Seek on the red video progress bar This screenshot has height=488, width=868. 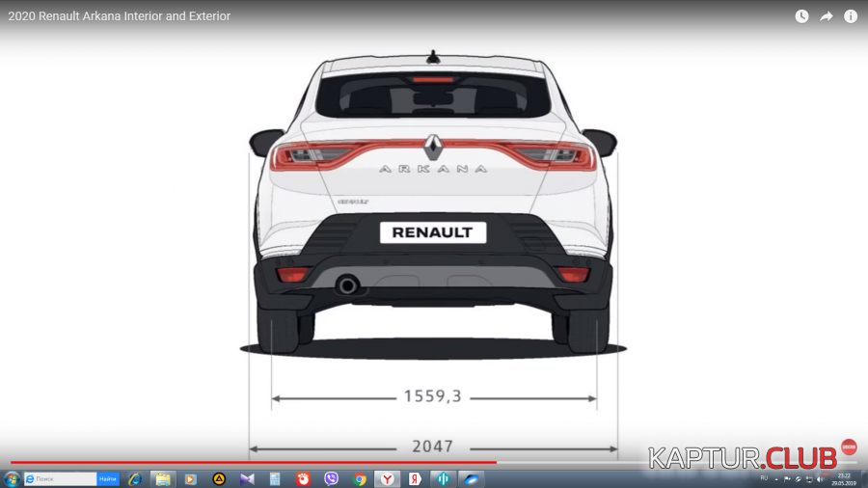[254, 462]
